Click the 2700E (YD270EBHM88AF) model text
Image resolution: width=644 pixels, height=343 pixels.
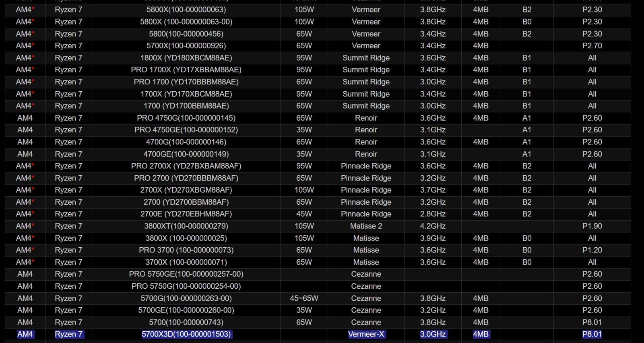pyautogui.click(x=186, y=214)
